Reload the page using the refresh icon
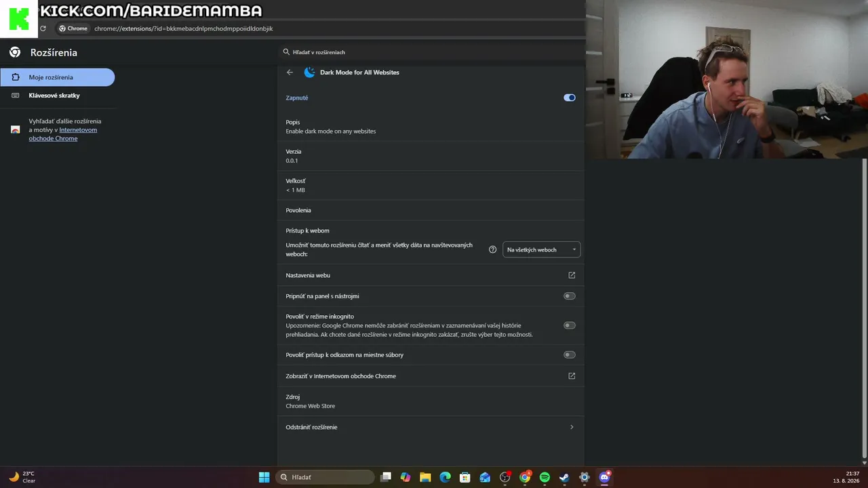Screen dimensions: 868x488 coord(43,28)
